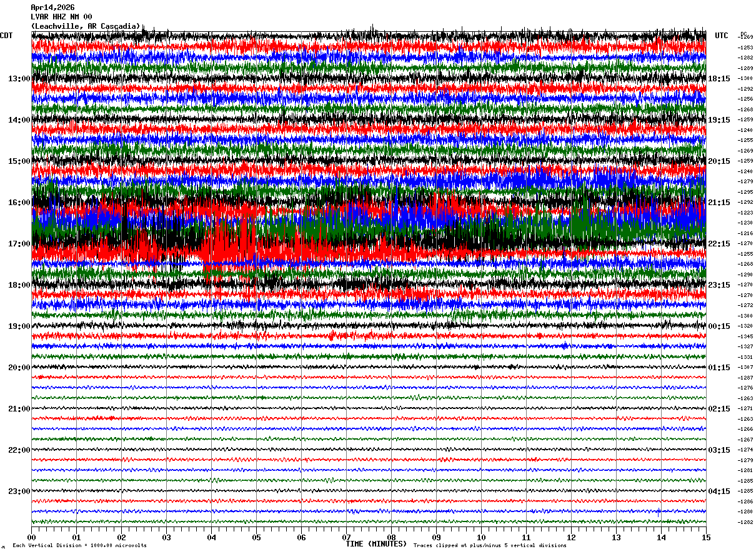Click the 03:15 UTC time label
This screenshot has width=756, height=554.
click(x=719, y=450)
